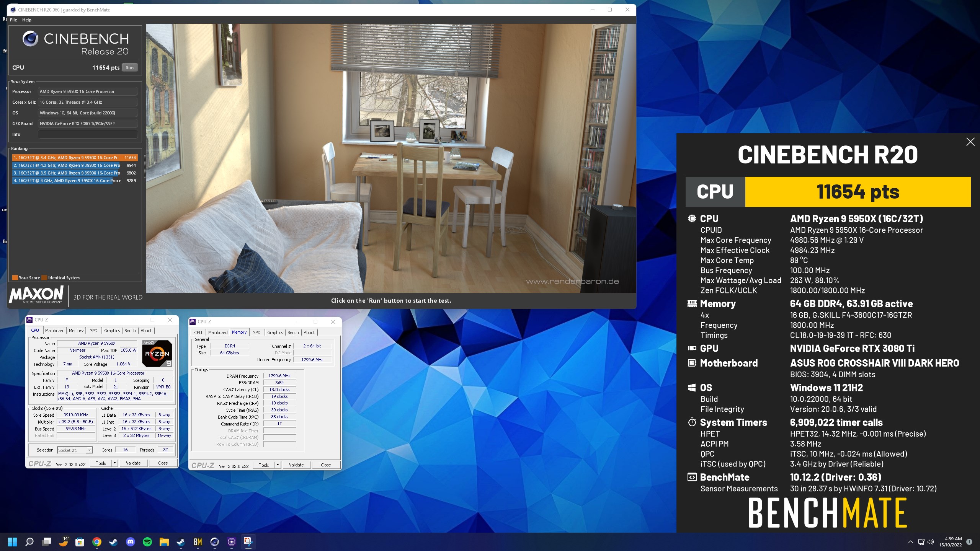980x551 pixels.
Task: Open Bench tab in CPU-Z memory-timings window
Action: 293,333
